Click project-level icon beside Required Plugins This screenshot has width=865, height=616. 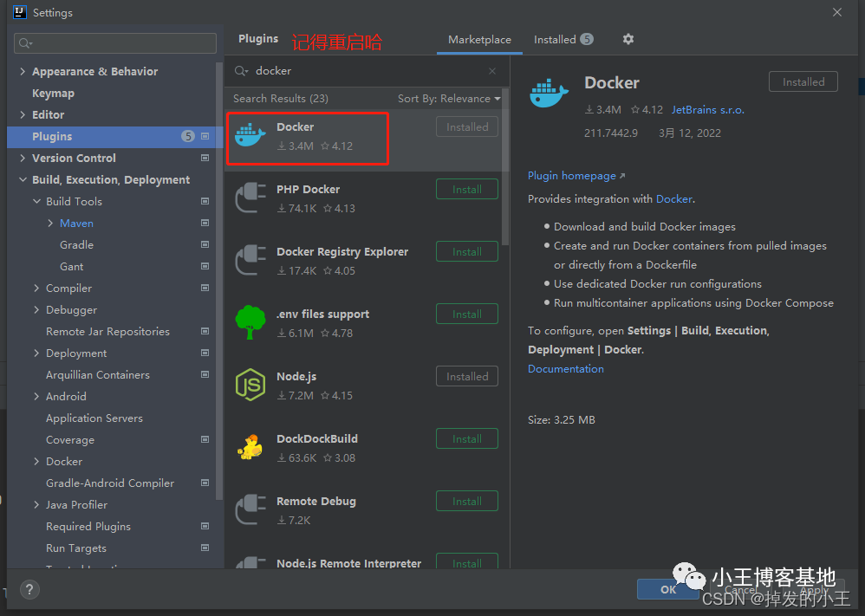pyautogui.click(x=205, y=526)
